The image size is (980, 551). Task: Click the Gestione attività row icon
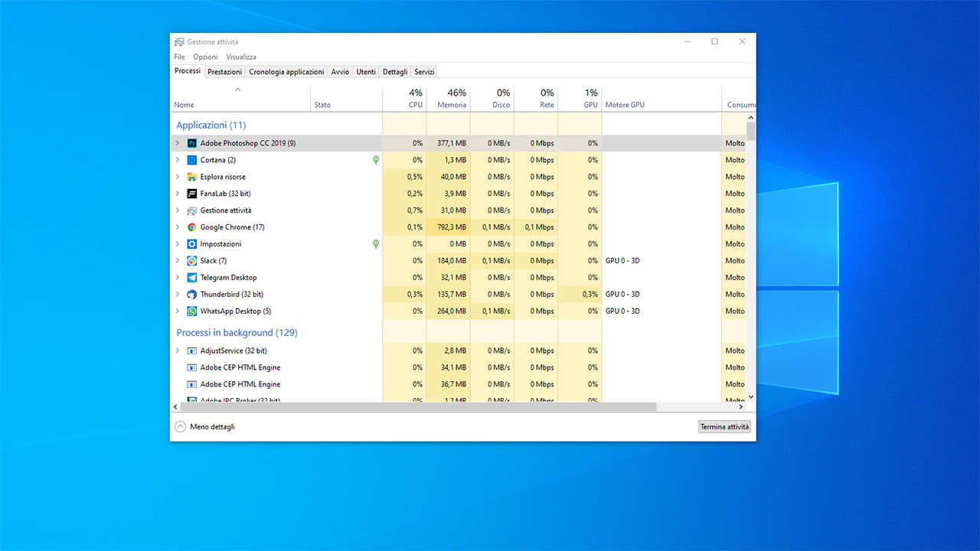point(192,210)
